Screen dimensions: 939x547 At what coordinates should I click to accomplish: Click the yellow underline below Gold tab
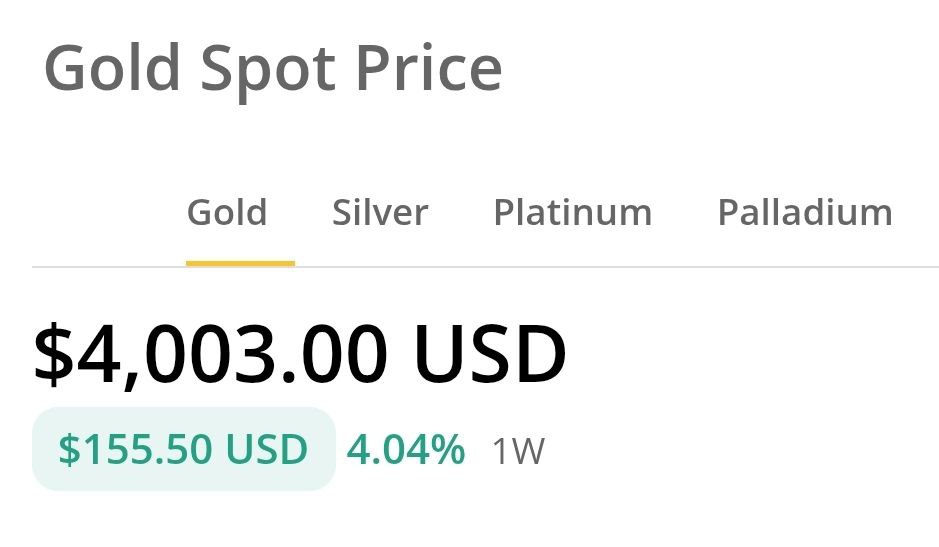click(240, 263)
